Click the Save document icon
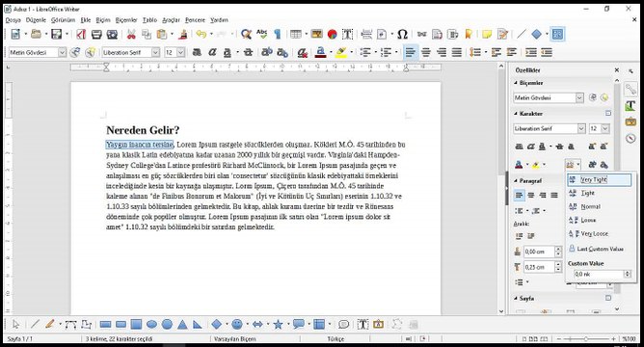 point(56,34)
